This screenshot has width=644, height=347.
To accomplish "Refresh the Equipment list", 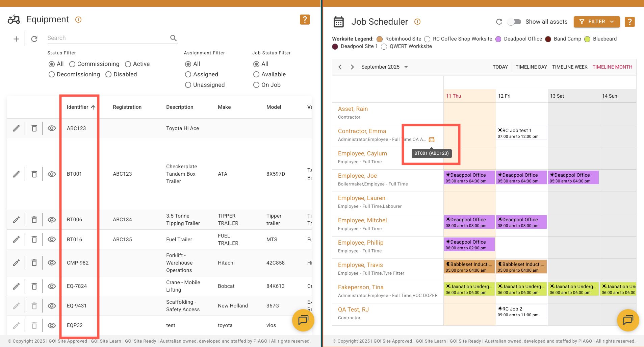I will click(x=34, y=39).
